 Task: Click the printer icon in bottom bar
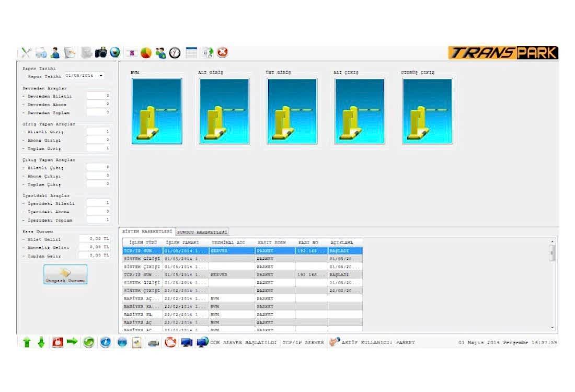coord(153,343)
